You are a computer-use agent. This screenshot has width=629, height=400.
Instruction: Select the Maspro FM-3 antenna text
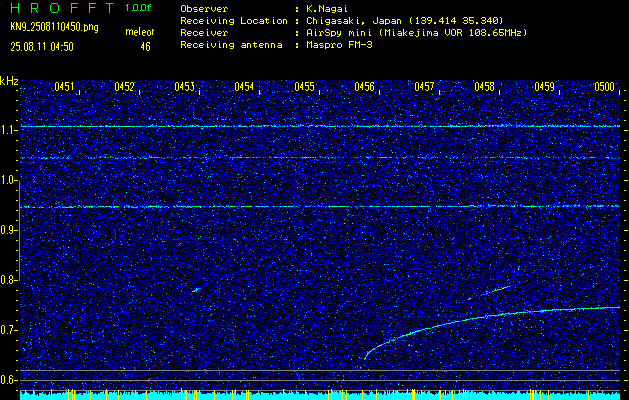[339, 45]
